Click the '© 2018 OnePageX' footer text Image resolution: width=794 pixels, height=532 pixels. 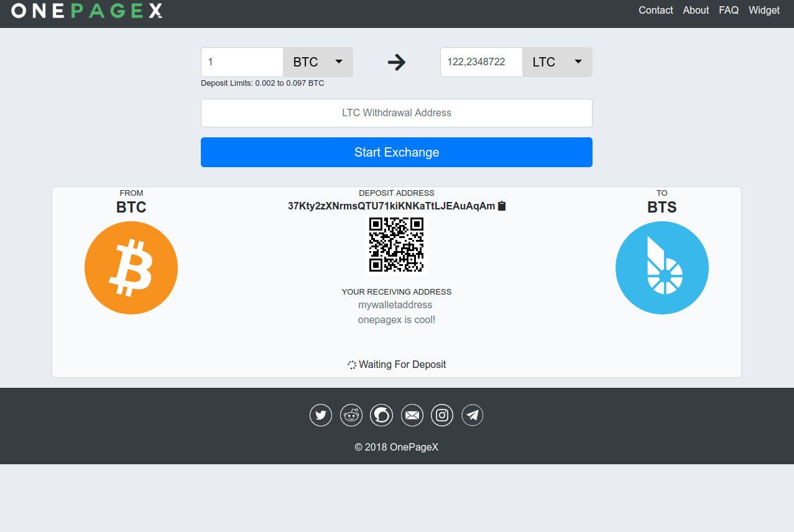click(x=397, y=447)
